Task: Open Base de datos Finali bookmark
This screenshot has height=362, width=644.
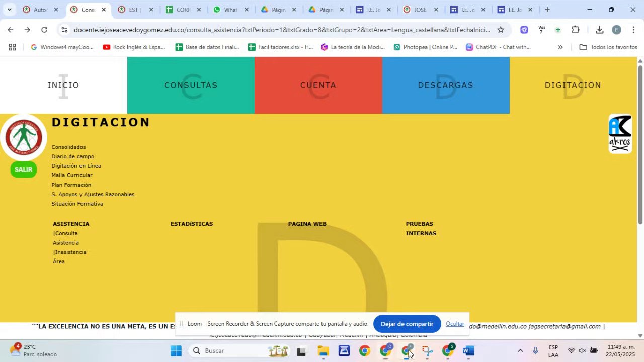Action: (207, 47)
